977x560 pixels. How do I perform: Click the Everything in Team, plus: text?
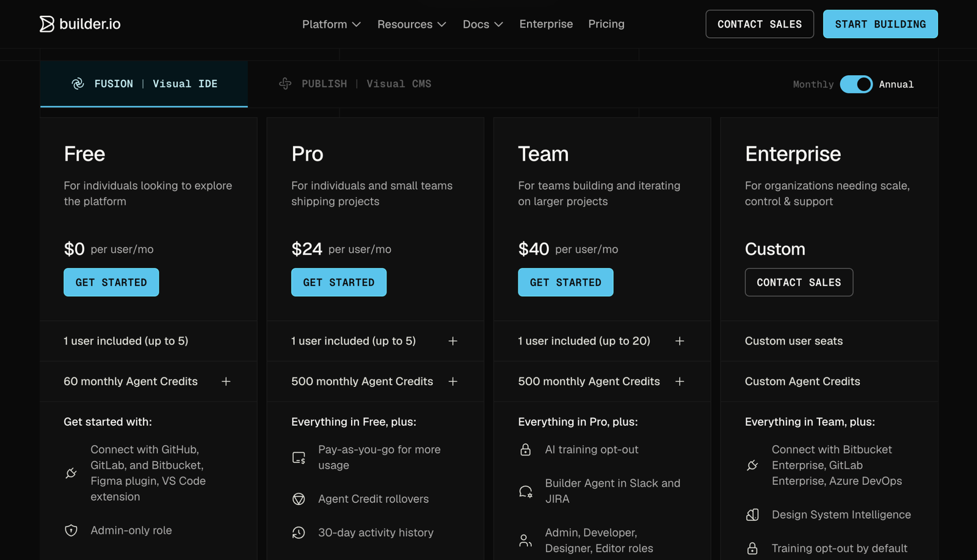click(x=810, y=422)
